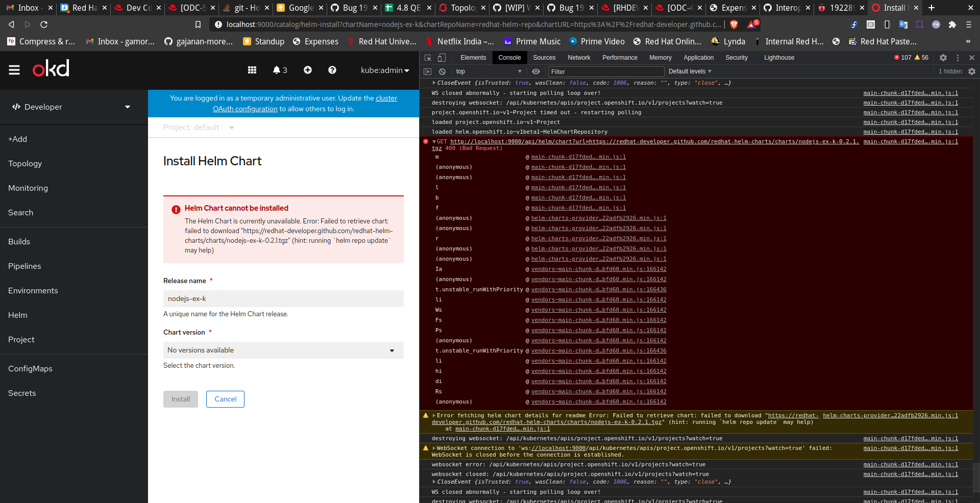Viewport: 980px width, 503px height.
Task: Click the plus import icon in OKD header
Action: point(308,70)
